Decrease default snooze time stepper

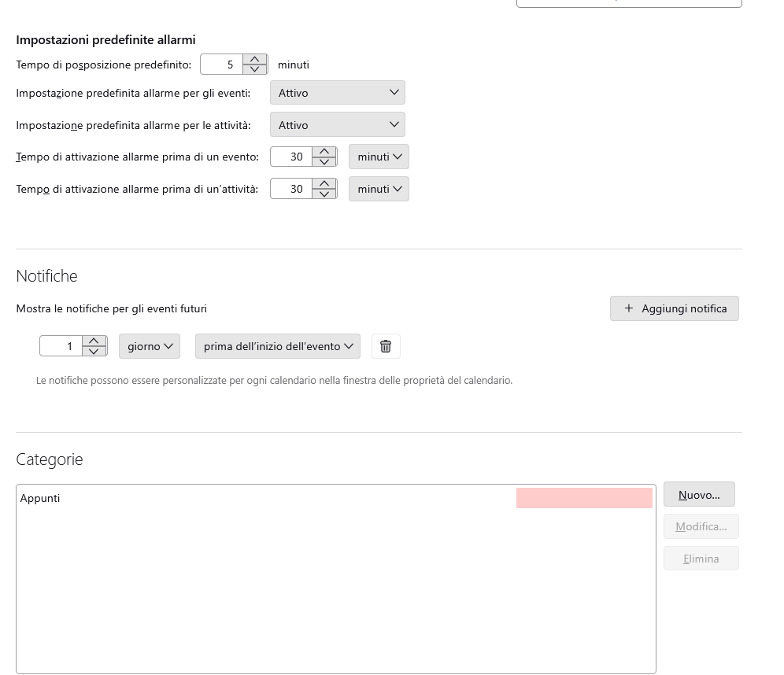[255, 69]
